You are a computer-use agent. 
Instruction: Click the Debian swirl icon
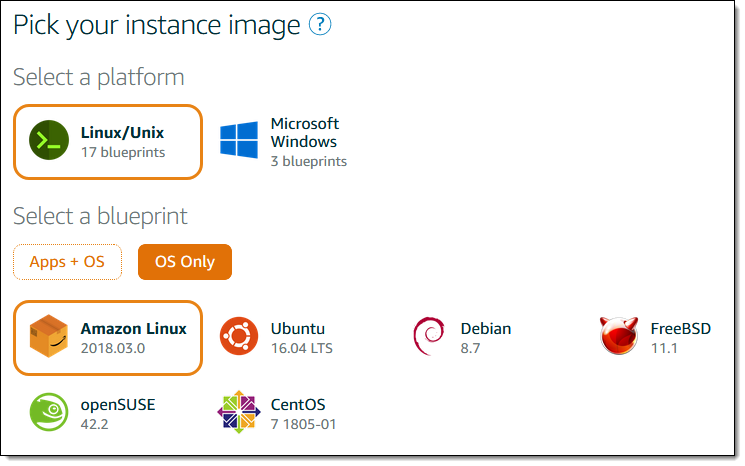pos(430,338)
